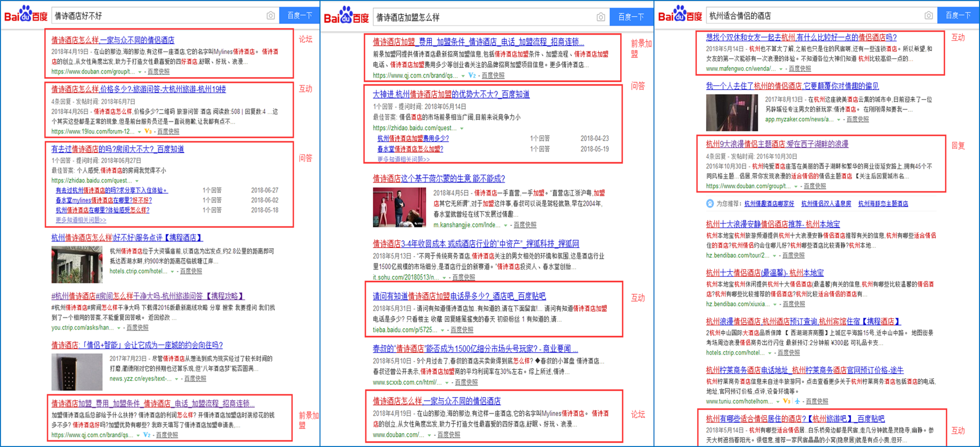Image resolution: width=980 pixels, height=447 pixels.
Task: Click V3 badge beside tuniu.com URL
Action: pos(786,401)
